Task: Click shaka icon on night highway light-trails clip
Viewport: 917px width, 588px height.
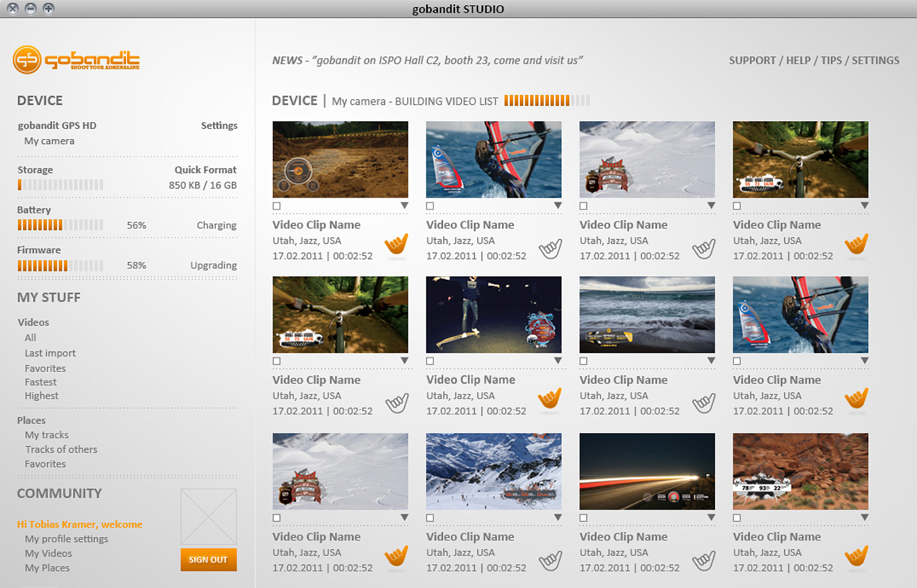Action: click(x=704, y=561)
